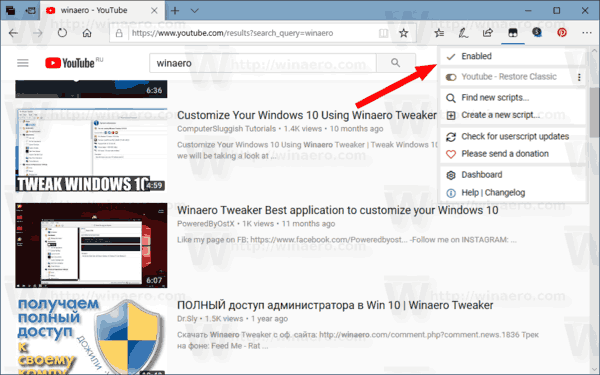This screenshot has height=375, width=600.
Task: Click the shield thumbnail with Russian text
Action: [91, 336]
